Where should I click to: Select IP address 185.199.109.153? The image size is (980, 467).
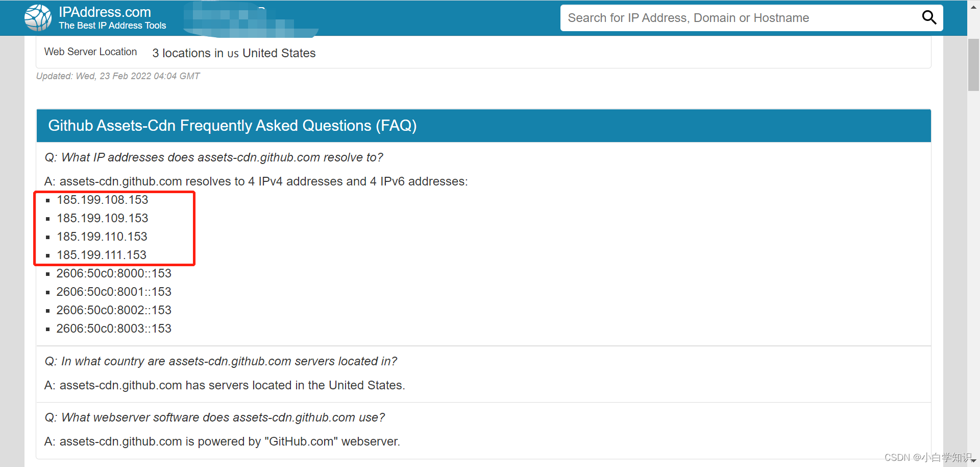pyautogui.click(x=103, y=218)
